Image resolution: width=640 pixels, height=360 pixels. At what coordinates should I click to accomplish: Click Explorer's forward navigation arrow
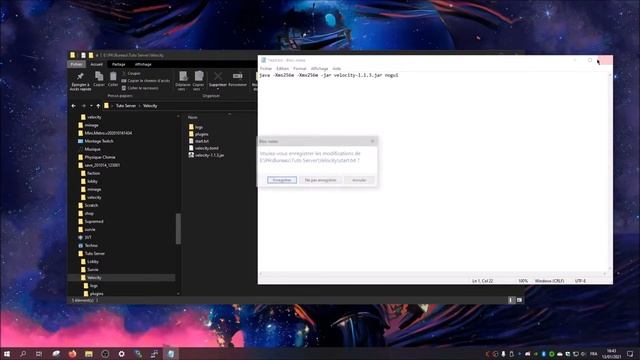coord(83,106)
